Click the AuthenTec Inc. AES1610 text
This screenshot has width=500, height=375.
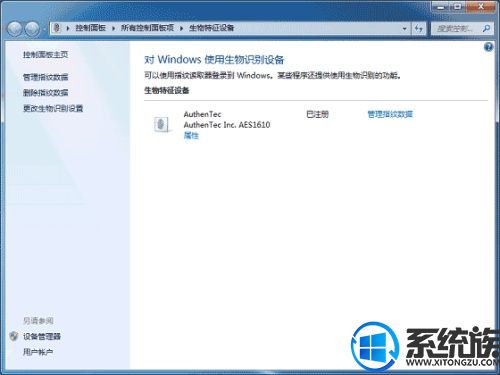pos(227,125)
